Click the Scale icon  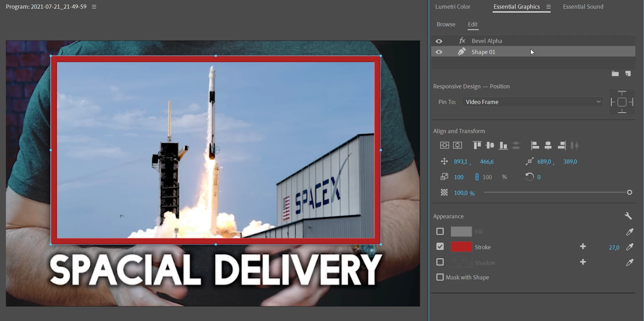click(444, 177)
